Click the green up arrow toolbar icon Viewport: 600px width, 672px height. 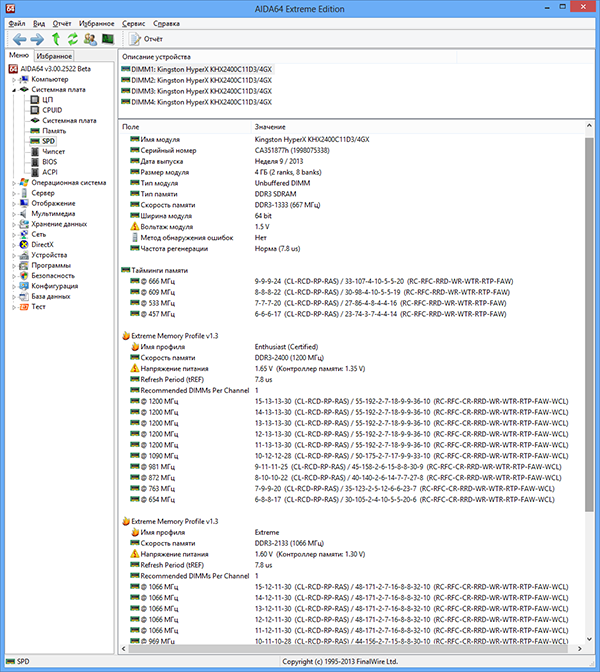(x=56, y=39)
